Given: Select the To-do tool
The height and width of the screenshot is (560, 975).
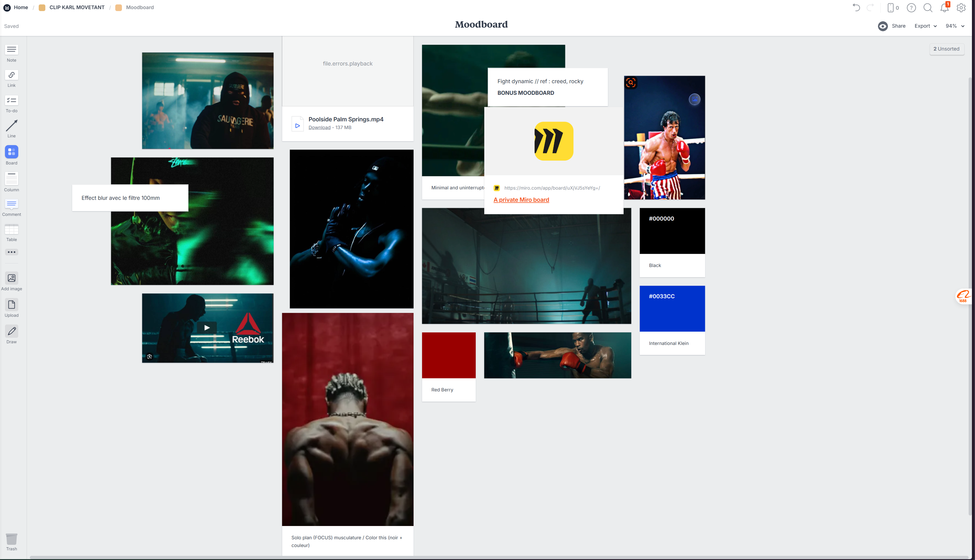Looking at the screenshot, I should click(x=12, y=100).
